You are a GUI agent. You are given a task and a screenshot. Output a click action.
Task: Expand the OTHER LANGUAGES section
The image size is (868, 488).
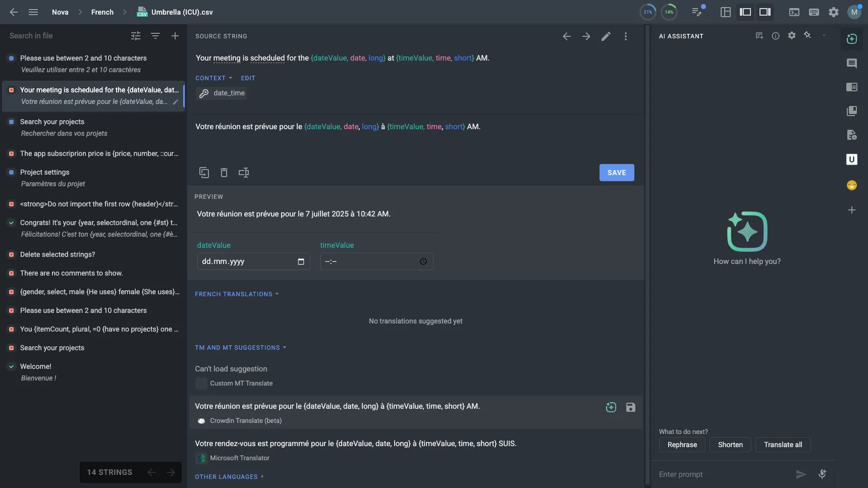[x=230, y=476]
